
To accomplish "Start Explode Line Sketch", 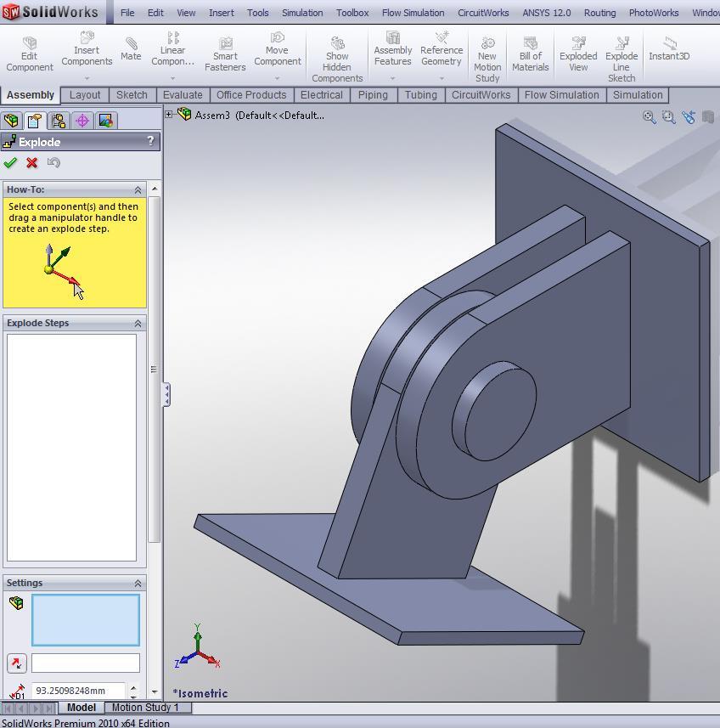I will 622,60.
